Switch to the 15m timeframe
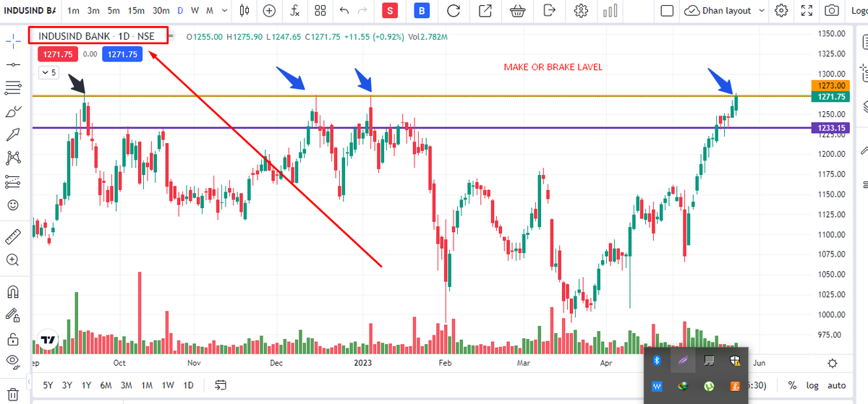This screenshot has height=404, width=868. (136, 11)
